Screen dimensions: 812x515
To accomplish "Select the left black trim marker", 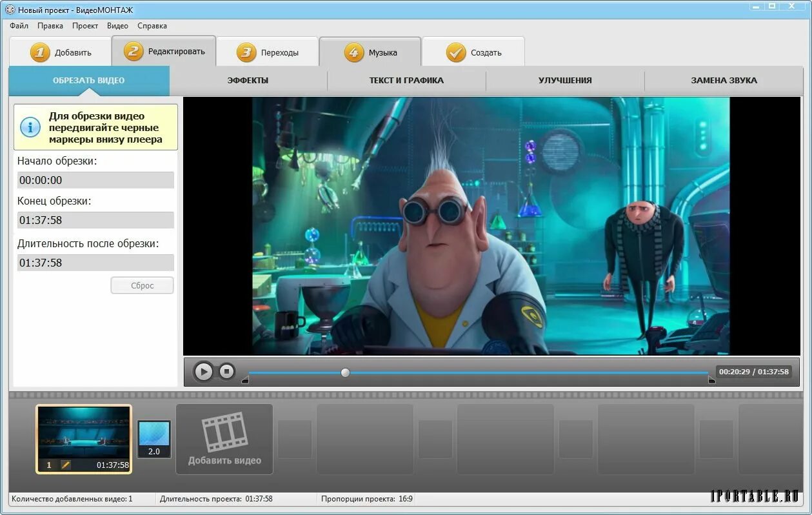I will tap(245, 380).
